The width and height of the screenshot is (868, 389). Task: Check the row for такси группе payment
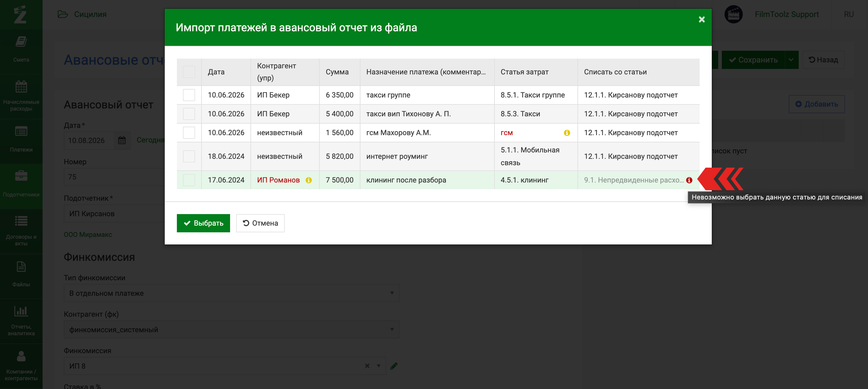point(189,95)
